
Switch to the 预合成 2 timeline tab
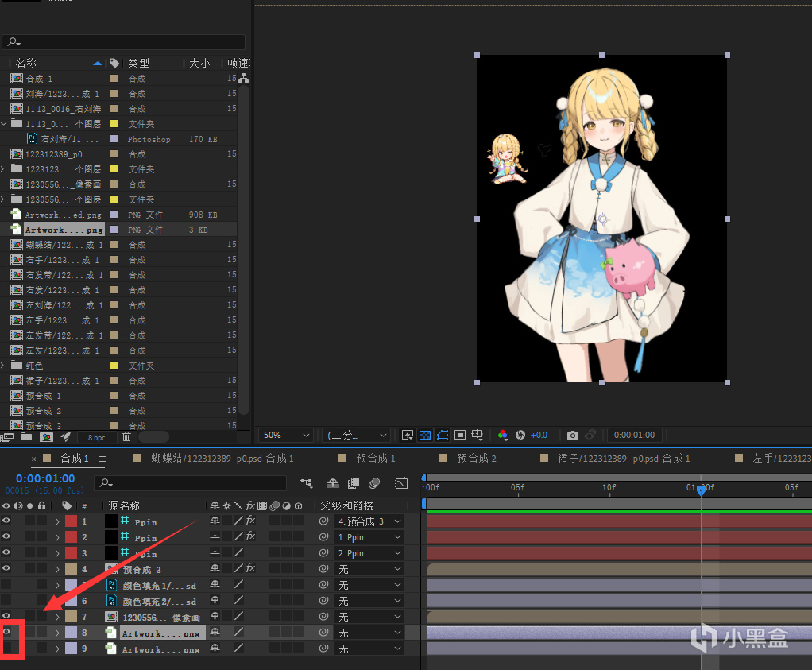coord(477,458)
